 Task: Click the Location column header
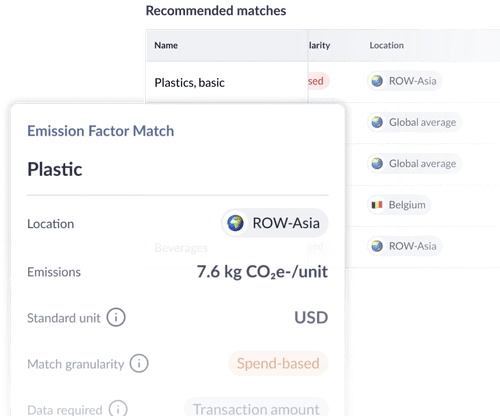[386, 45]
